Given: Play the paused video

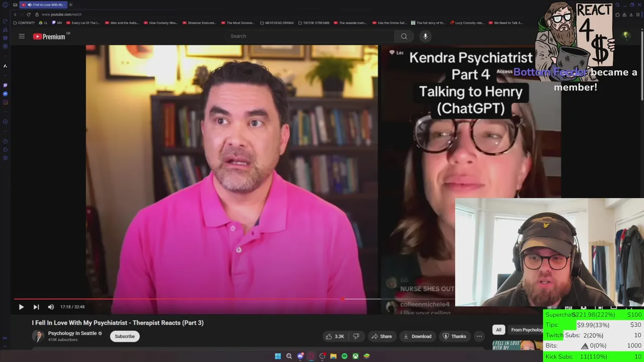Looking at the screenshot, I should click(x=21, y=307).
